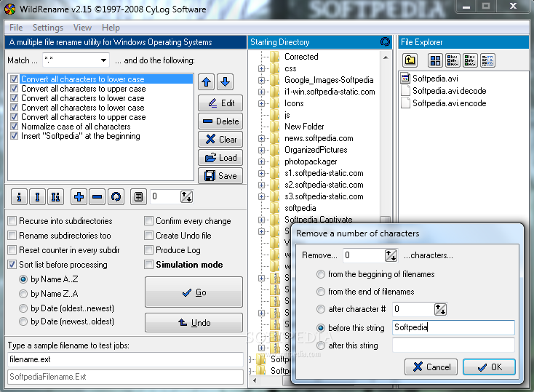Click the Delete job button
The height and width of the screenshot is (392, 534).
coord(220,121)
